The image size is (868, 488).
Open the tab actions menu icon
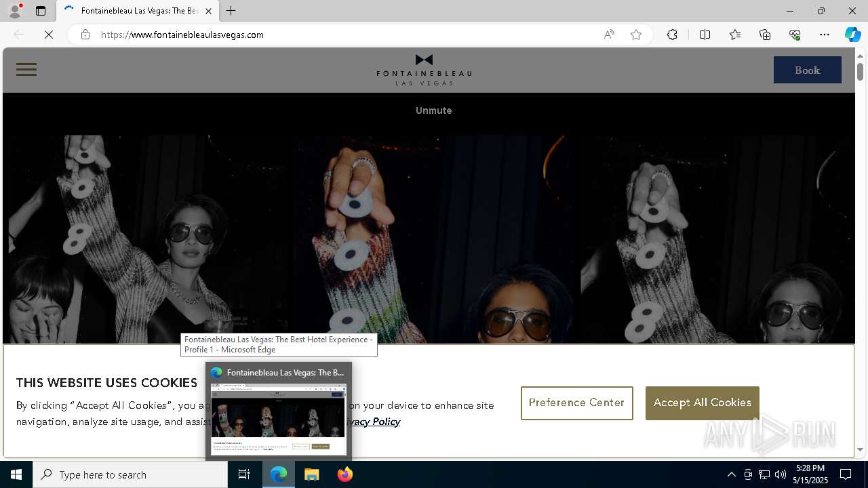(x=41, y=11)
